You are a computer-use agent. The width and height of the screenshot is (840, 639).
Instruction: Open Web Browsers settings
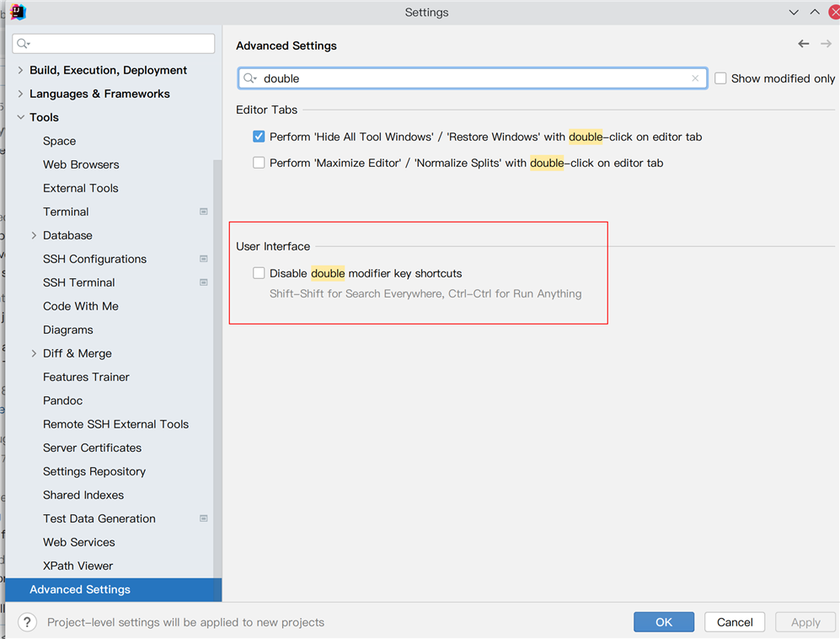pos(81,164)
